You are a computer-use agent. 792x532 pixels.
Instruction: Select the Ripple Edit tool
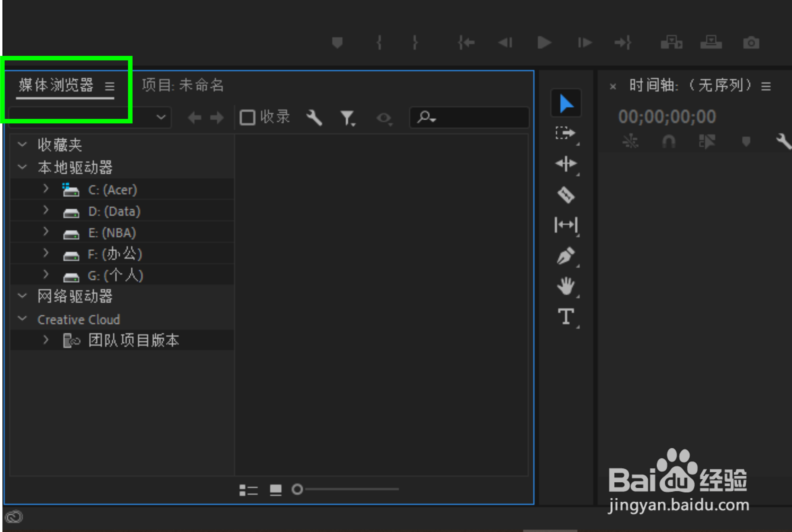pos(566,164)
